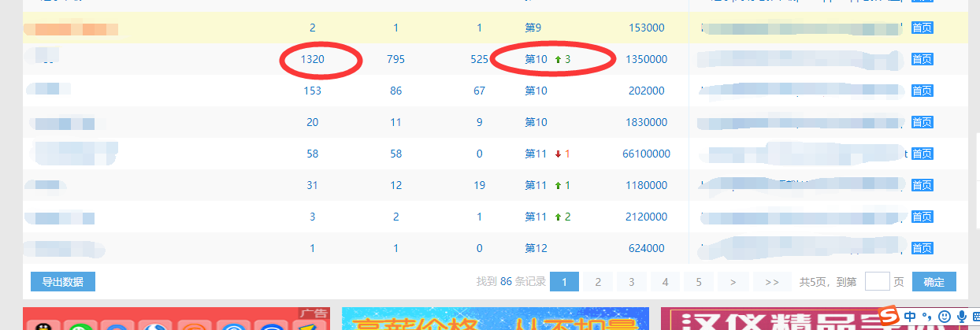The image size is (980, 330).
Task: Click the 31 value cell
Action: [313, 185]
